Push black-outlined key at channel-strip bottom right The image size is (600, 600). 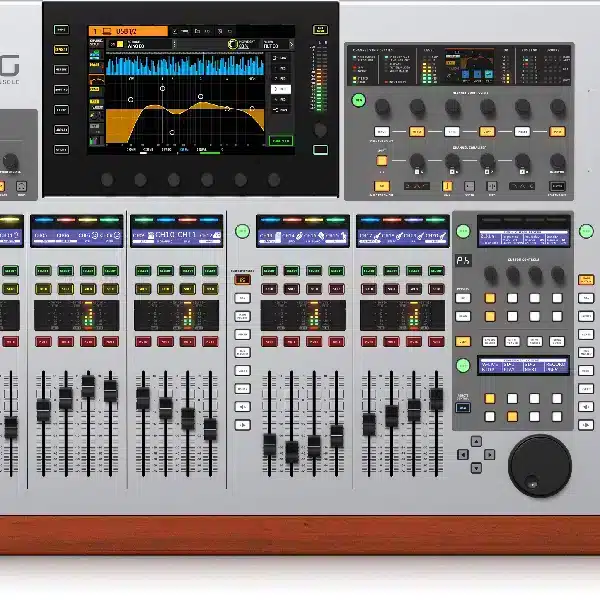[x=557, y=186]
